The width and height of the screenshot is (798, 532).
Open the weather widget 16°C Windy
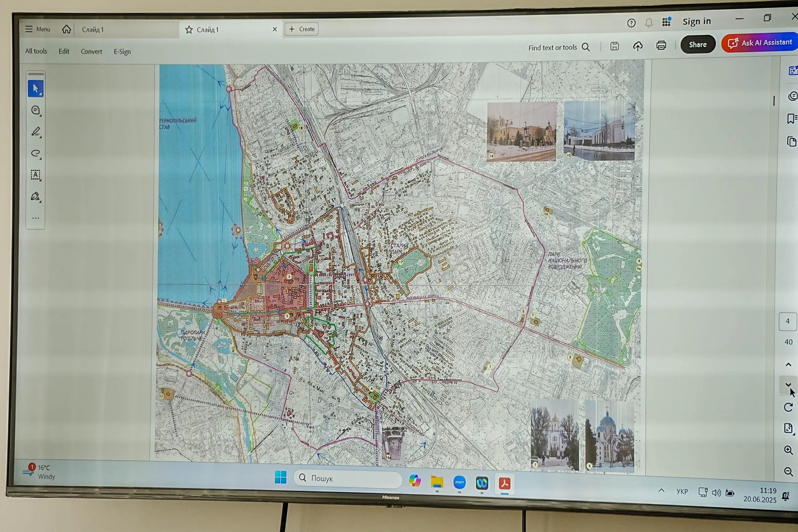click(39, 472)
